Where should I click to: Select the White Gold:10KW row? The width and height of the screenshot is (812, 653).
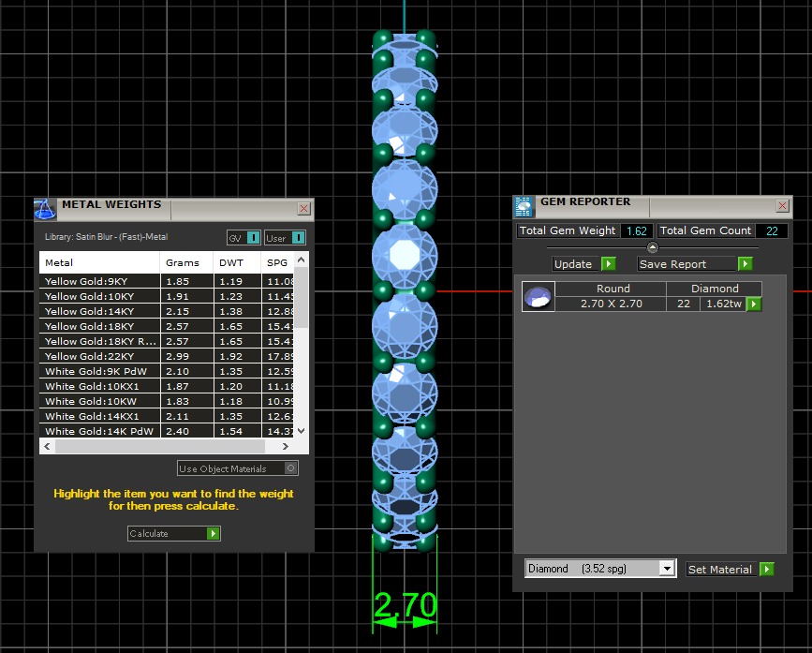[x=167, y=401]
